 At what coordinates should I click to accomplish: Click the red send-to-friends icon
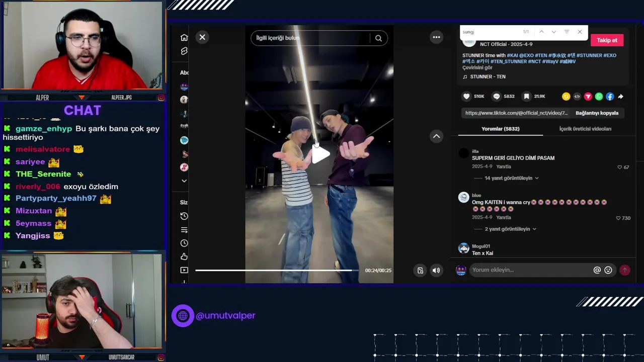click(x=588, y=97)
